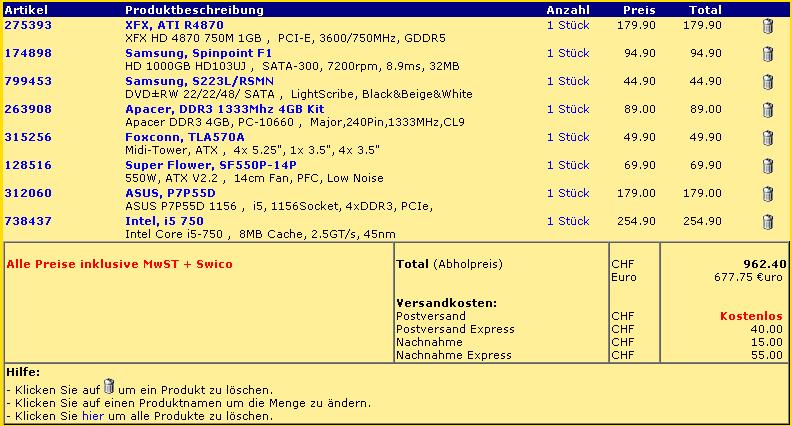The image size is (792, 426).
Task: Click '1 Stück' quantity for Super Flower
Action: pyautogui.click(x=568, y=165)
